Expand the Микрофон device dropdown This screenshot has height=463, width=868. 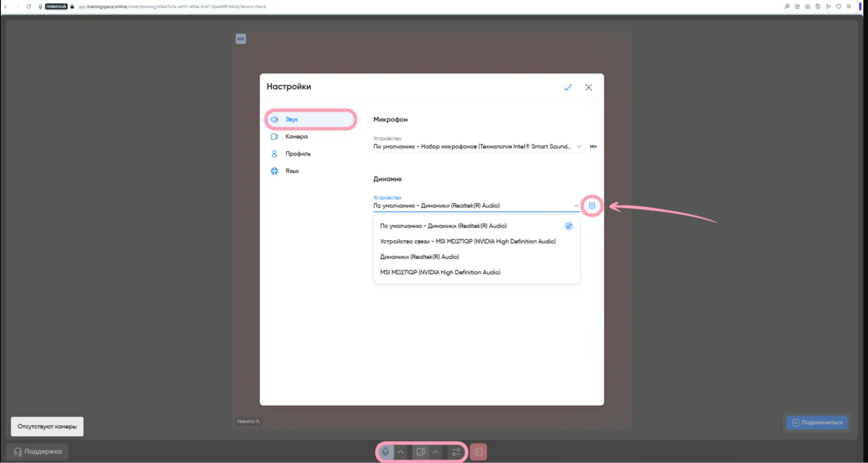(579, 147)
